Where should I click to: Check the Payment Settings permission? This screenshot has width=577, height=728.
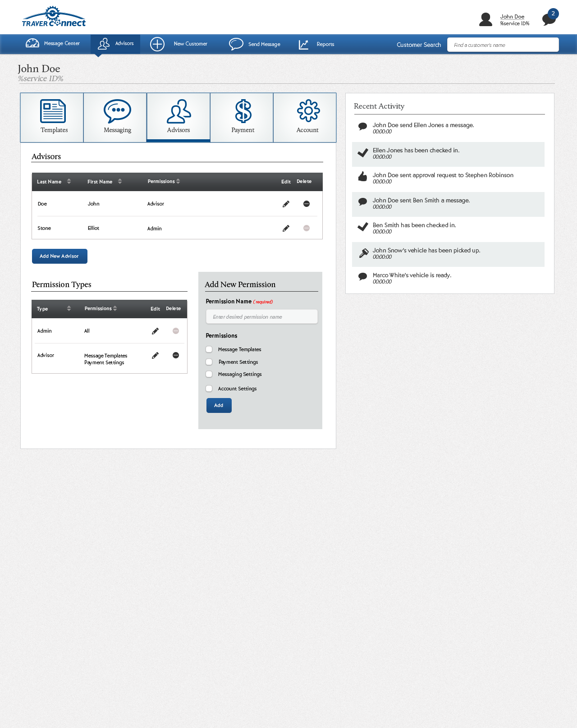[209, 362]
